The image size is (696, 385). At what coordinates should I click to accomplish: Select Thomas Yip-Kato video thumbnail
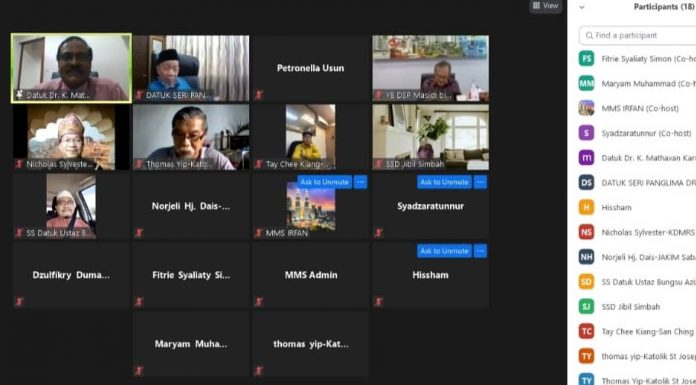[191, 137]
